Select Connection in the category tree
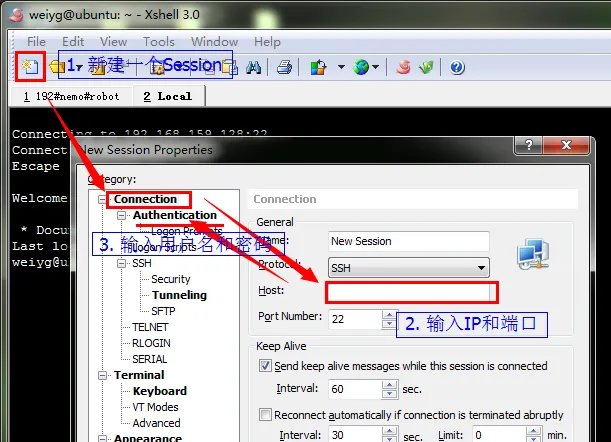Image resolution: width=611 pixels, height=442 pixels. coord(145,199)
